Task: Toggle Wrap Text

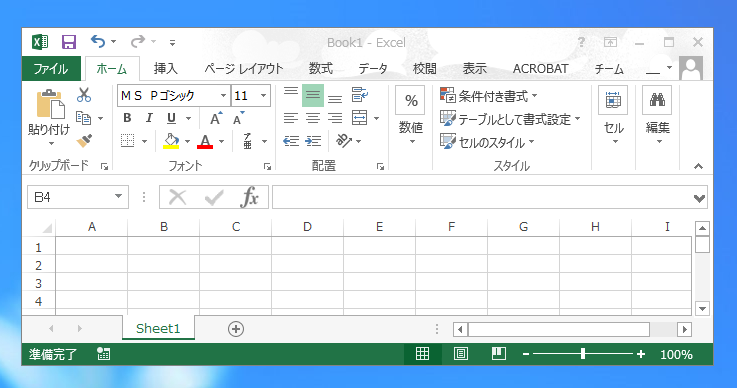Action: (x=360, y=95)
